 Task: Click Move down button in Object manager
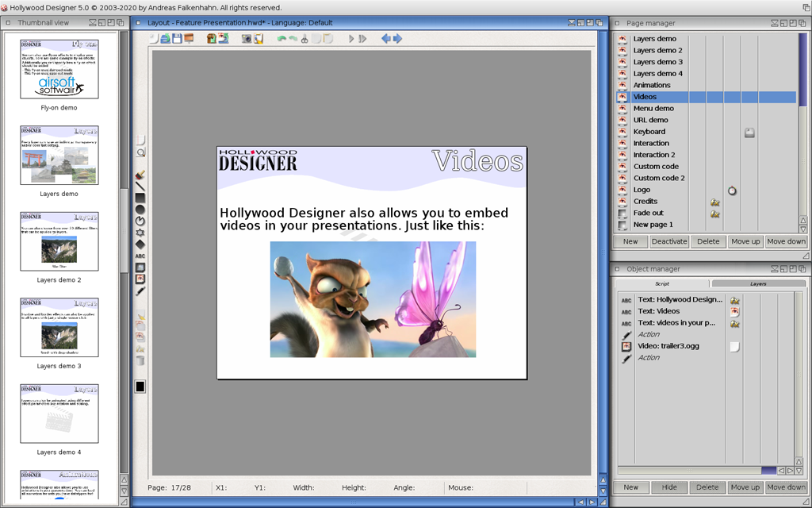786,487
